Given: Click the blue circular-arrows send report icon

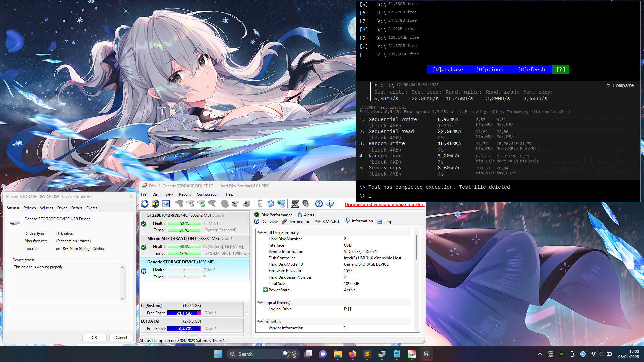Looking at the screenshot, I should 271,204.
